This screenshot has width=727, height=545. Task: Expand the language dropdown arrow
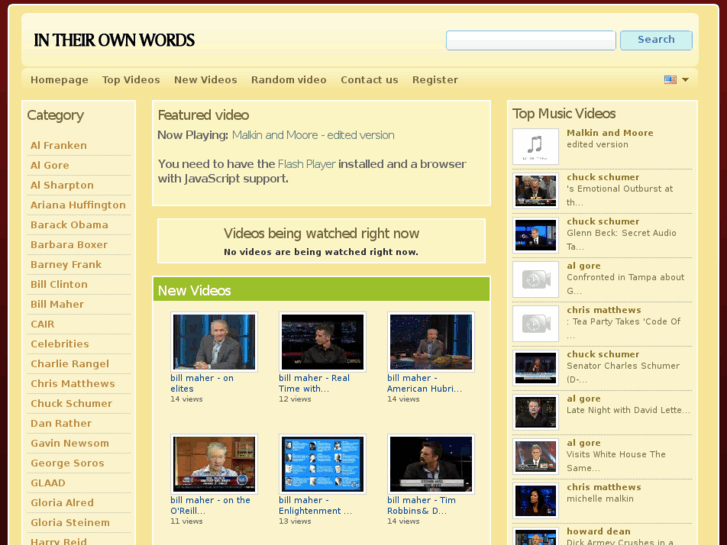click(x=685, y=80)
